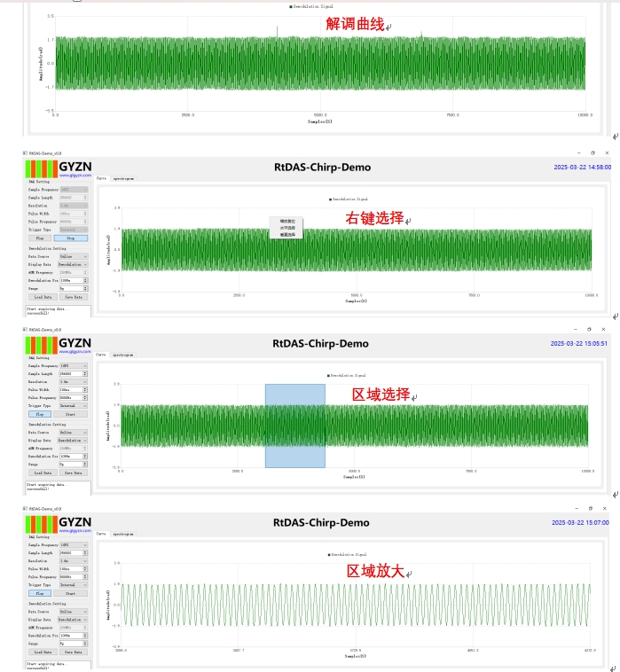Viewport: 620px width, 672px height.
Task: Choose the top entry in the chart context menu
Action: [x=286, y=220]
